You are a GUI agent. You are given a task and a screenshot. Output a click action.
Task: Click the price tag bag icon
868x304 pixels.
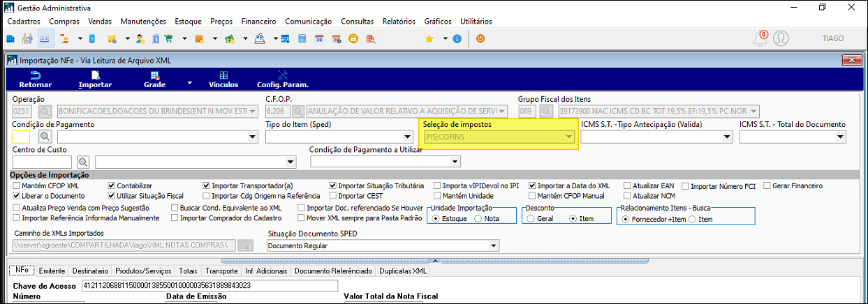point(155,38)
